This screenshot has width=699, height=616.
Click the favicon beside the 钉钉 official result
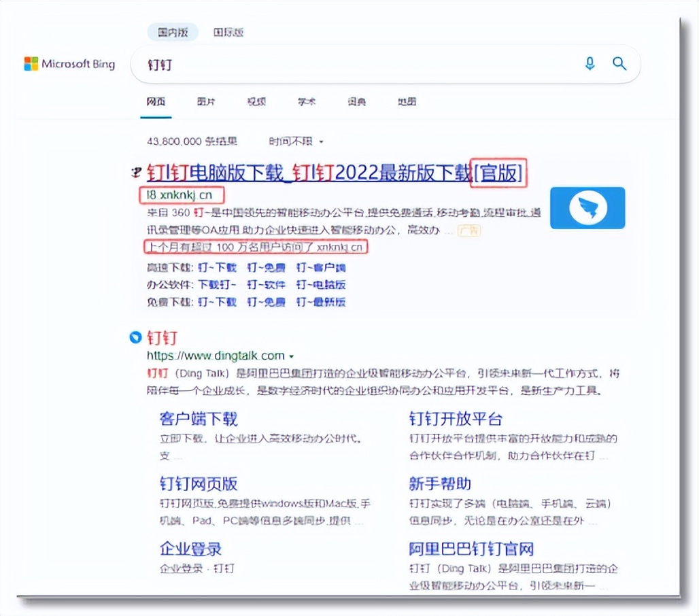[x=135, y=337]
